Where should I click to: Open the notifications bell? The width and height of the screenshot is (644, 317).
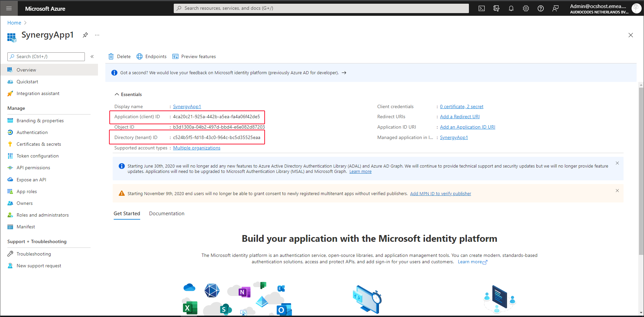511,8
